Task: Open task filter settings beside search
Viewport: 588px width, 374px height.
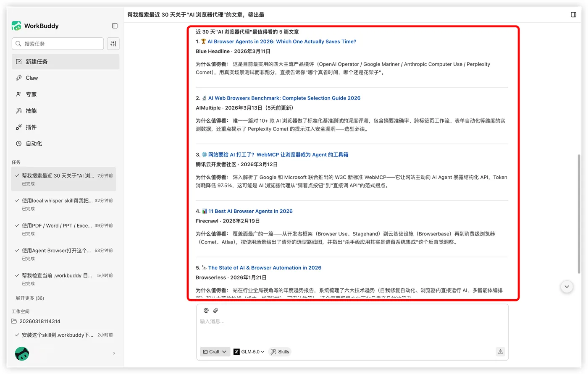Action: (113, 44)
